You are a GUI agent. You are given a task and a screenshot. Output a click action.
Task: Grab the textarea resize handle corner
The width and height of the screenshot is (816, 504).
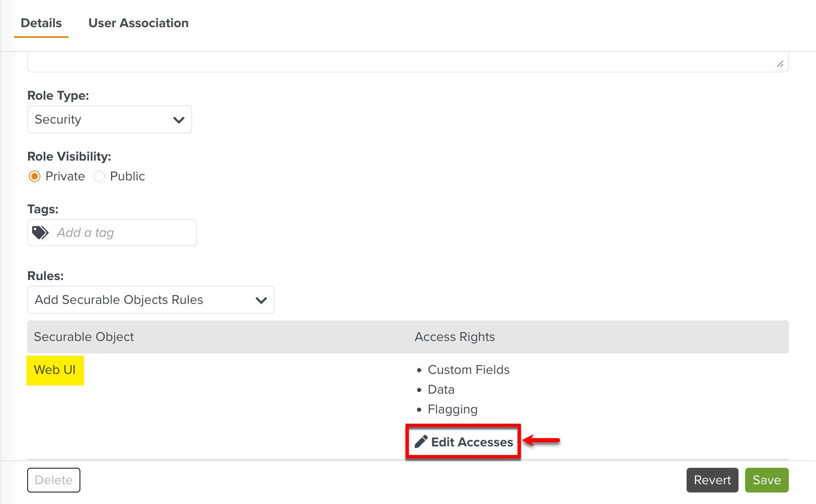pos(780,64)
